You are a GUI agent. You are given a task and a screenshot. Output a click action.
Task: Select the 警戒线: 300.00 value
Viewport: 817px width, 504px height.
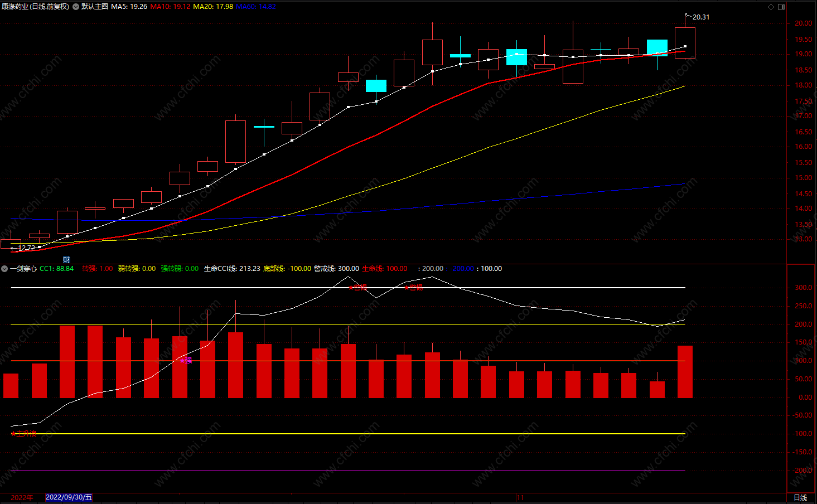point(336,269)
